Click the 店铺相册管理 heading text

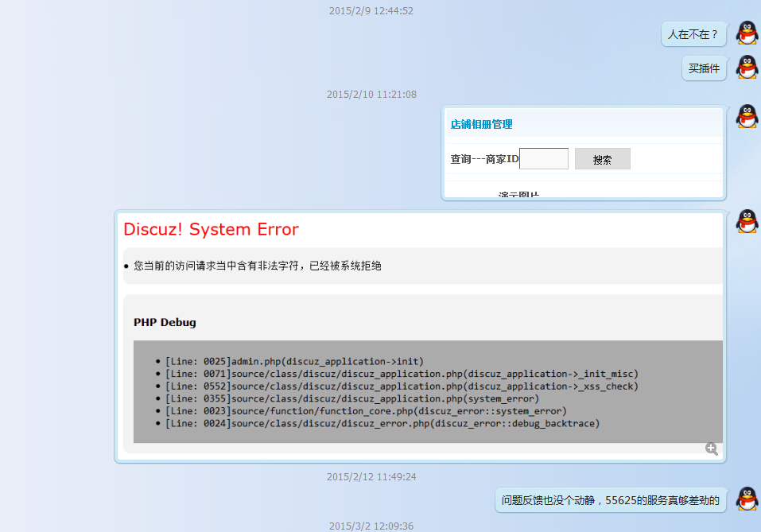click(481, 124)
